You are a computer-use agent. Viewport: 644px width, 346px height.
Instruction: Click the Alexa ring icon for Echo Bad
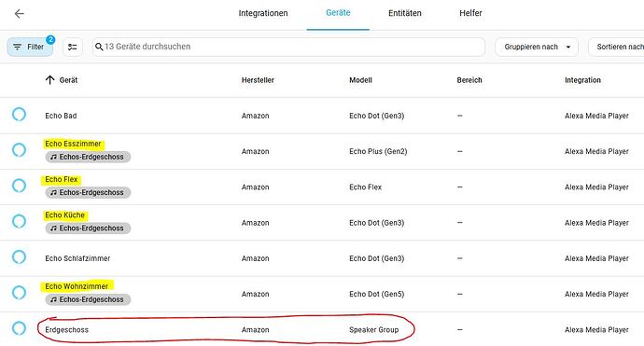19,114
